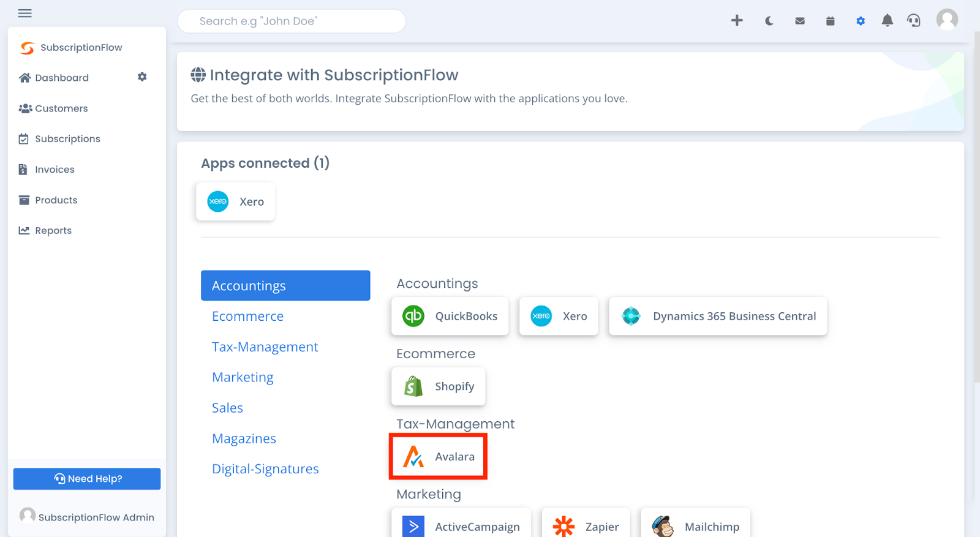
Task: Focus the search input field
Action: tap(292, 21)
